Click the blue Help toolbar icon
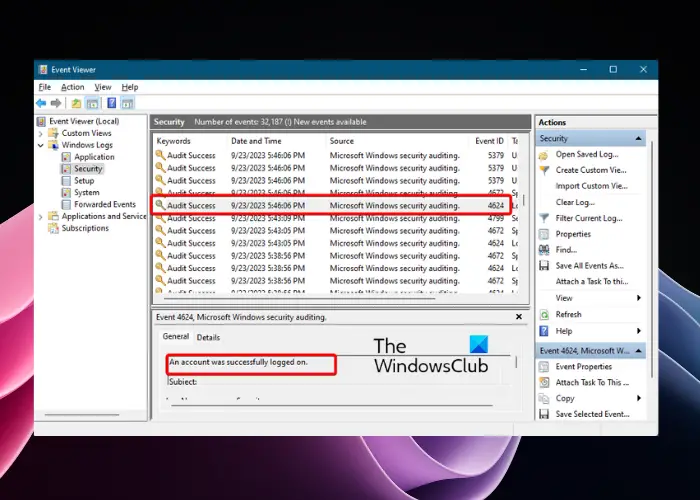700x500 pixels. pos(112,104)
